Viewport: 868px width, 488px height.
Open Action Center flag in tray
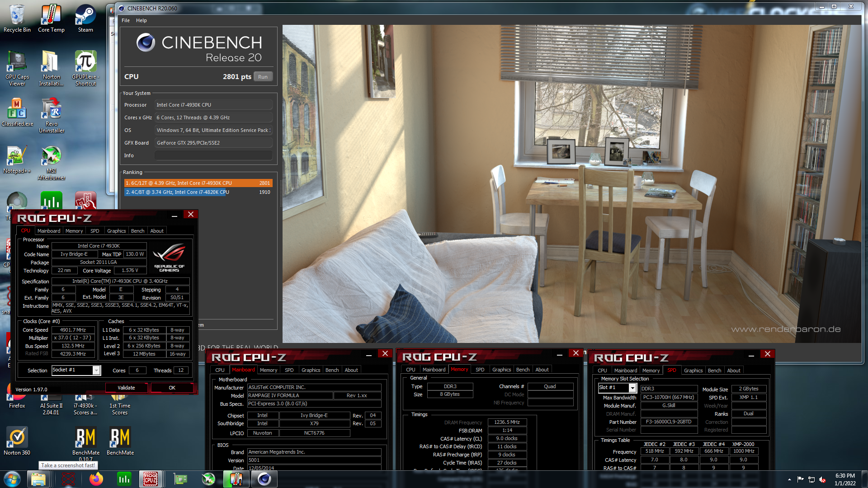(x=800, y=479)
